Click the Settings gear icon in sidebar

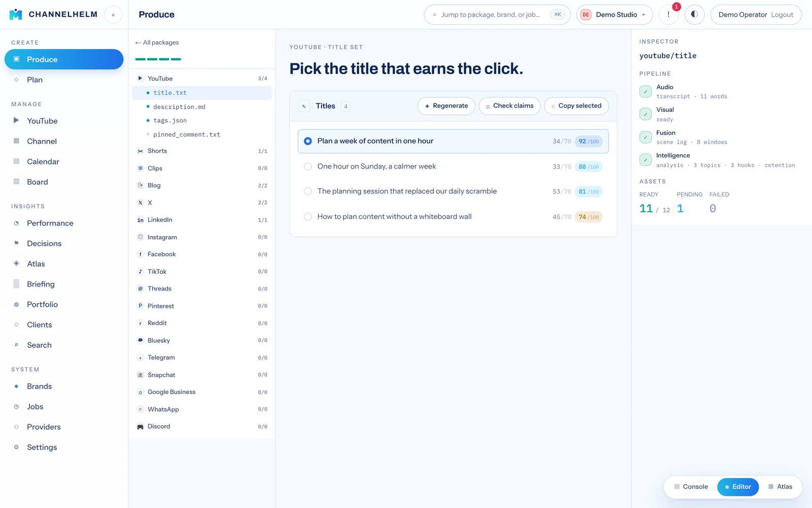pos(16,447)
